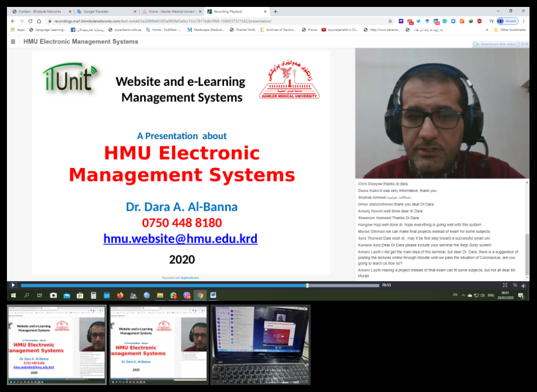Open File Explorer on the taskbar
537x392 pixels.
pos(160,295)
